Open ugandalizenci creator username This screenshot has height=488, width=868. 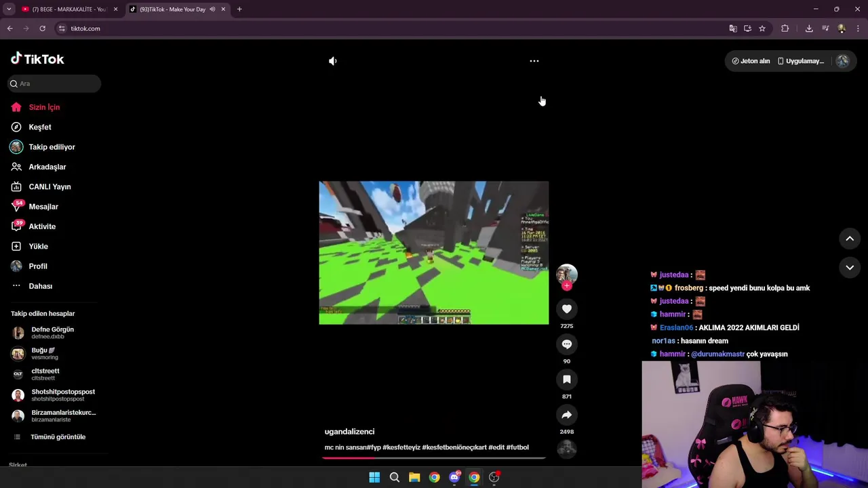[349, 432]
